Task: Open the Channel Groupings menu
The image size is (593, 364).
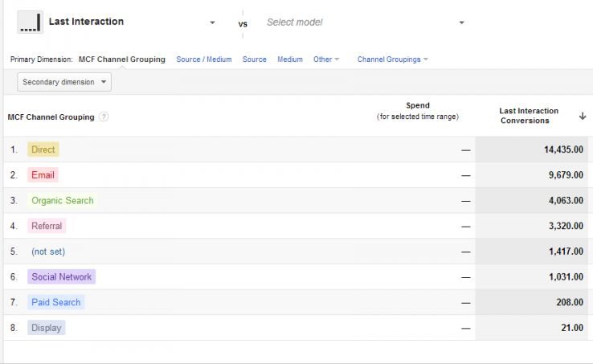Action: [x=392, y=59]
